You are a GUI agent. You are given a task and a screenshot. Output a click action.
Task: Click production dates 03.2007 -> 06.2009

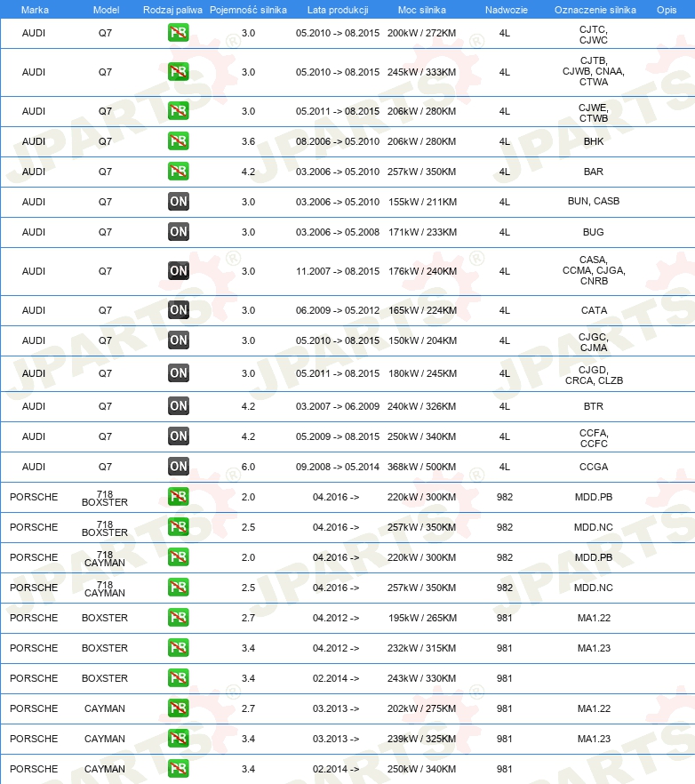tap(338, 406)
